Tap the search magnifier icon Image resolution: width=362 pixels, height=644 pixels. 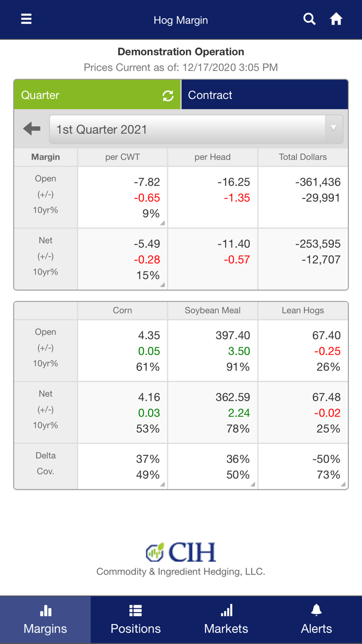(x=310, y=20)
